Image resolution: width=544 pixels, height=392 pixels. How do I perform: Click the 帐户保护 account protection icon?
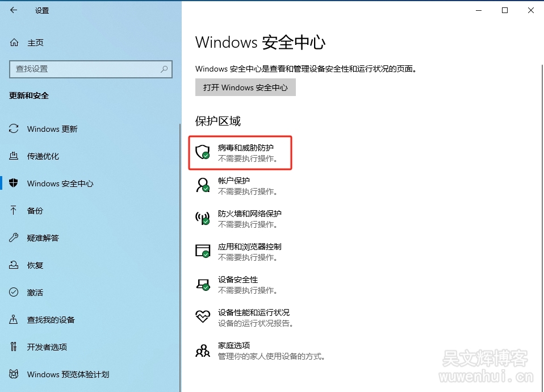203,185
